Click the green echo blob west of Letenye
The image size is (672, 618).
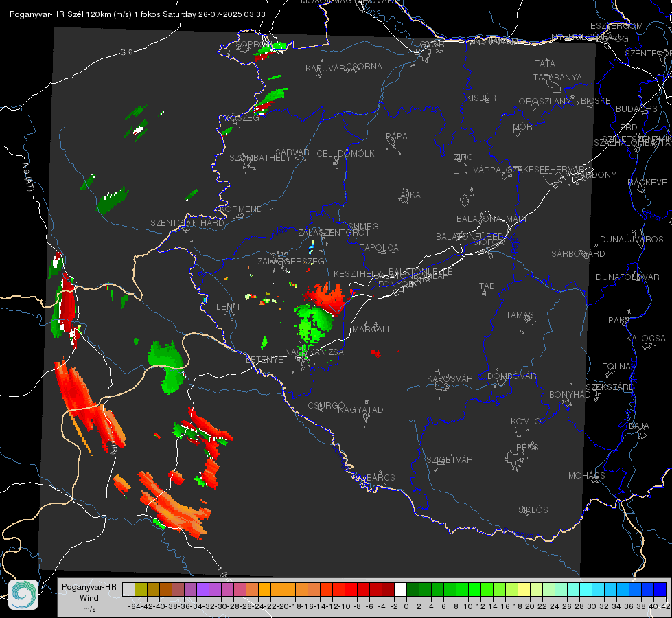[167, 366]
